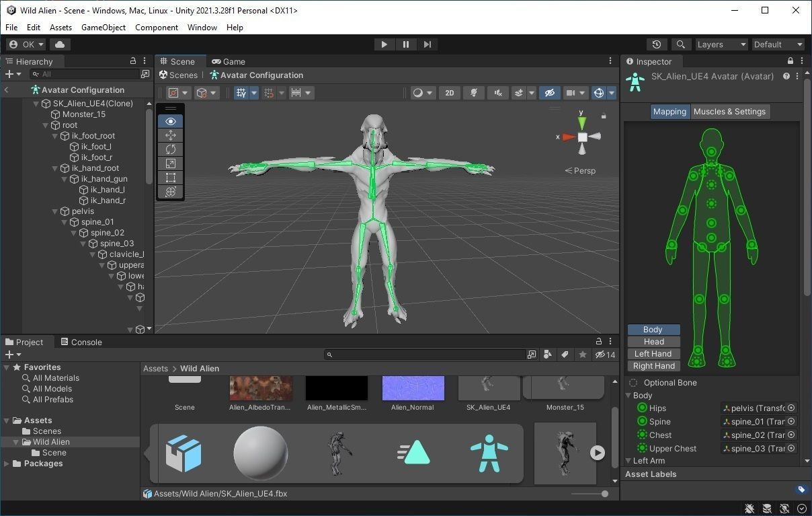Click the Project search field
Image resolution: width=812 pixels, height=516 pixels.
(425, 355)
